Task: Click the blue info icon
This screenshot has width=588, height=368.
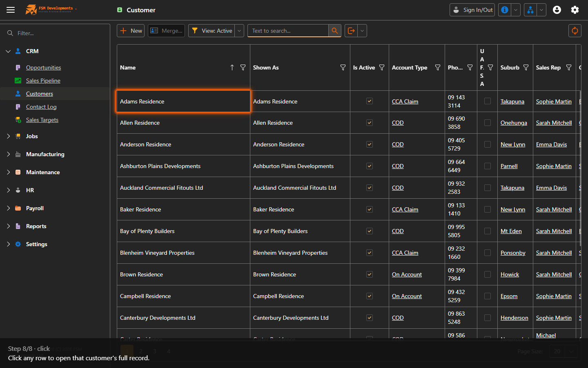Action: tap(505, 10)
